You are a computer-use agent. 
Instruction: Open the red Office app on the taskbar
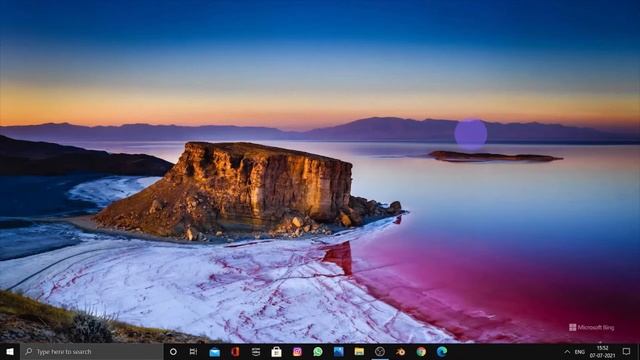point(235,352)
